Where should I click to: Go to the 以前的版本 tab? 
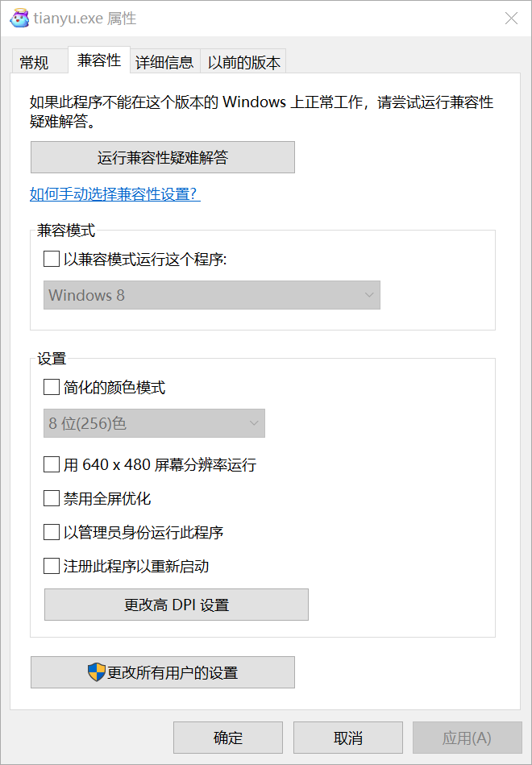coord(244,62)
